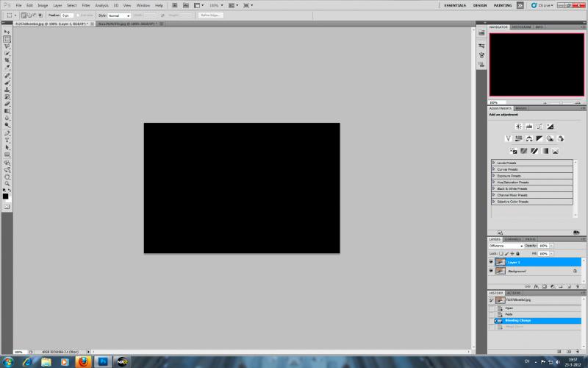
Task: Open the Fill slider arrow
Action: [551, 254]
